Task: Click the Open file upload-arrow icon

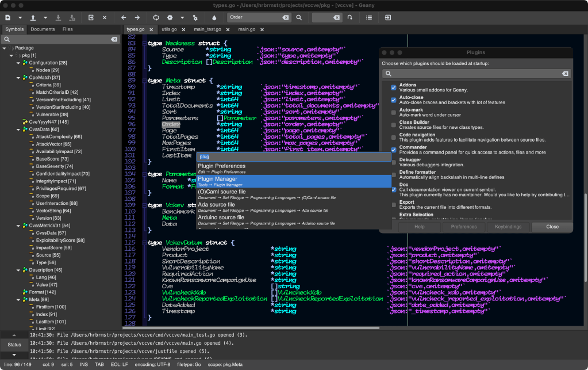Action: click(33, 18)
